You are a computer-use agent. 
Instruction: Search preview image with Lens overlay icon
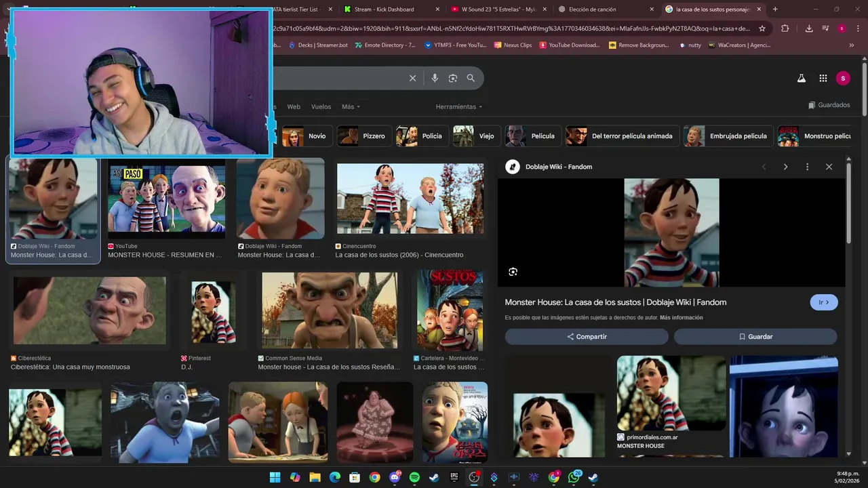[513, 272]
